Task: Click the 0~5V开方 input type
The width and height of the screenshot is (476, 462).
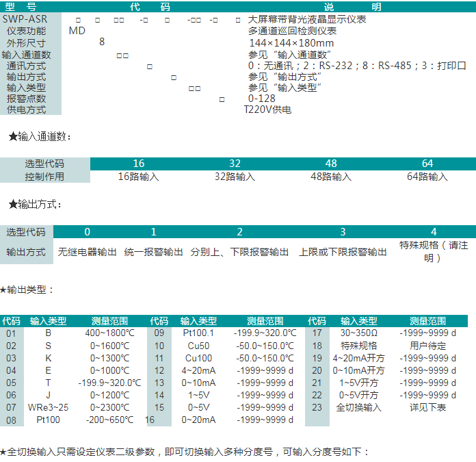Action: [x=359, y=395]
